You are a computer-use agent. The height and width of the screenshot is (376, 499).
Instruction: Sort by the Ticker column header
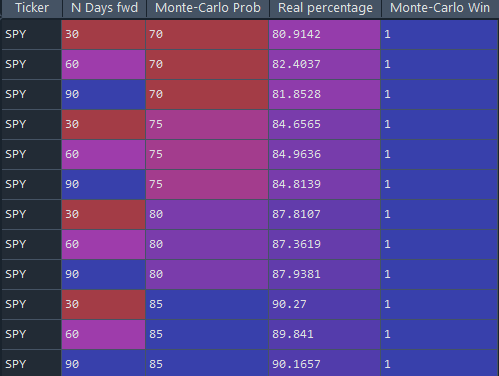point(32,8)
